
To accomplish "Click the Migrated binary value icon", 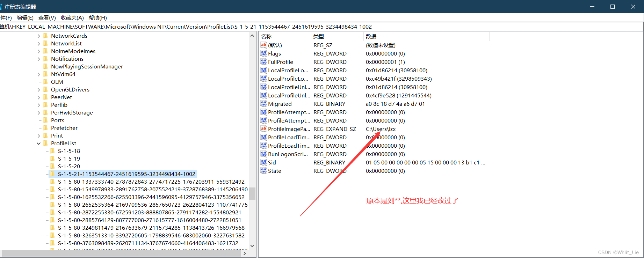I will click(264, 104).
